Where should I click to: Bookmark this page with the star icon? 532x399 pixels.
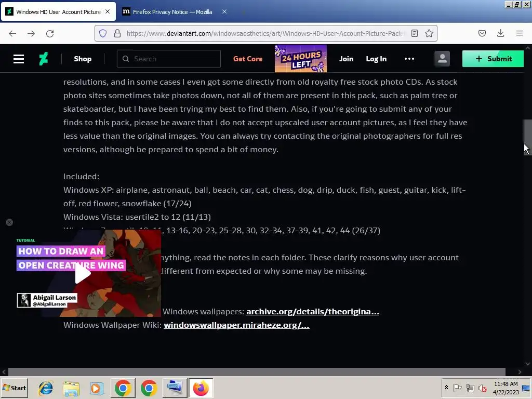(429, 33)
